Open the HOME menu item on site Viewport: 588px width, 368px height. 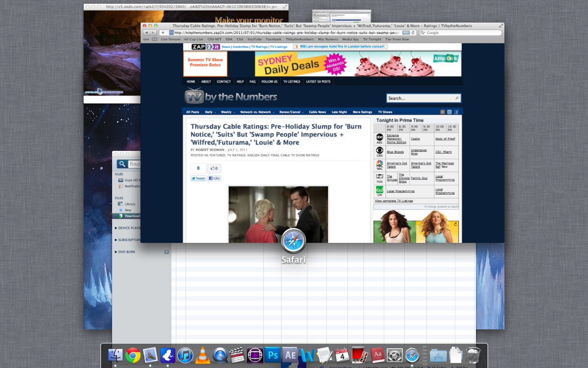(191, 81)
